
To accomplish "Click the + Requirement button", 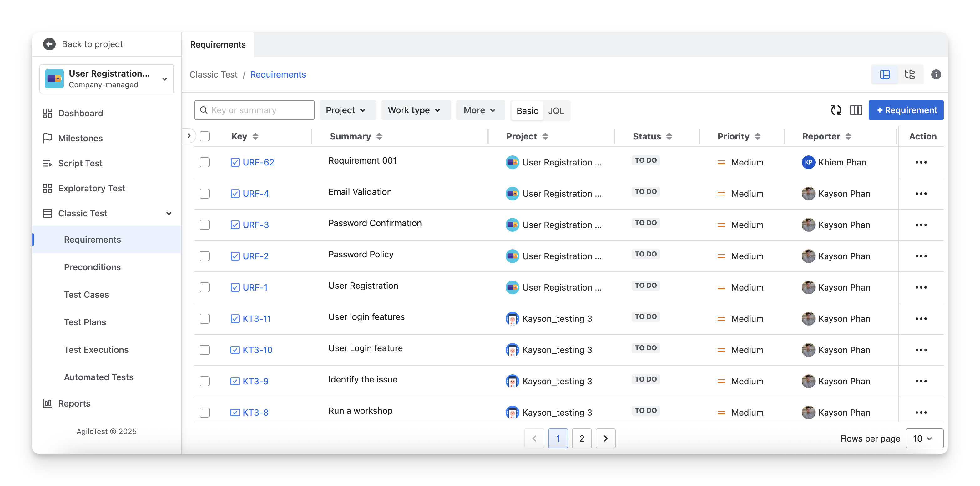I will pos(906,110).
